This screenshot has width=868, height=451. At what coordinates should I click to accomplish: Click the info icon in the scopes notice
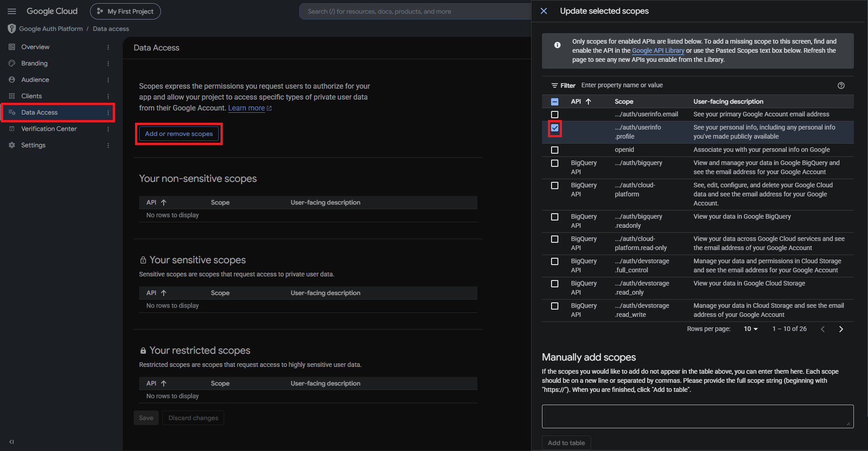tap(557, 45)
